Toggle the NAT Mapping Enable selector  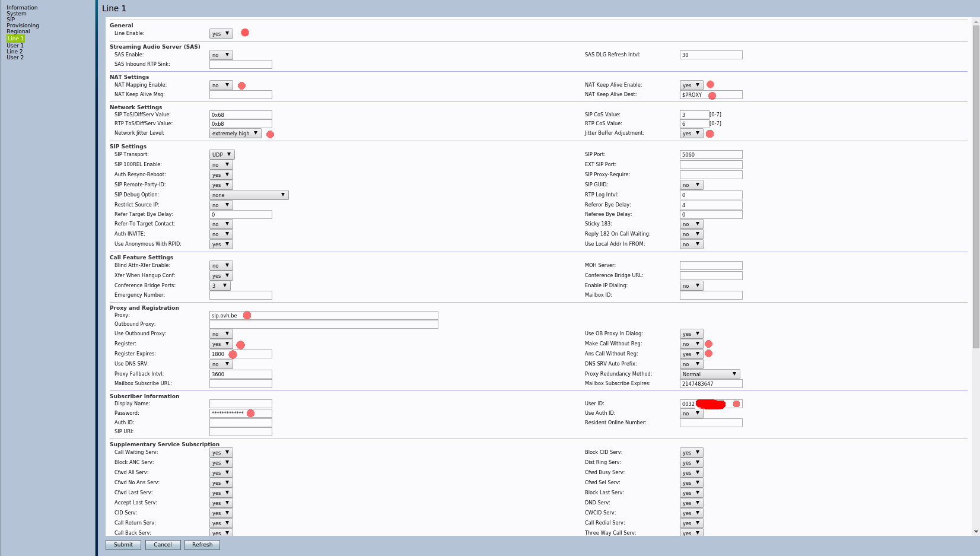(x=221, y=85)
